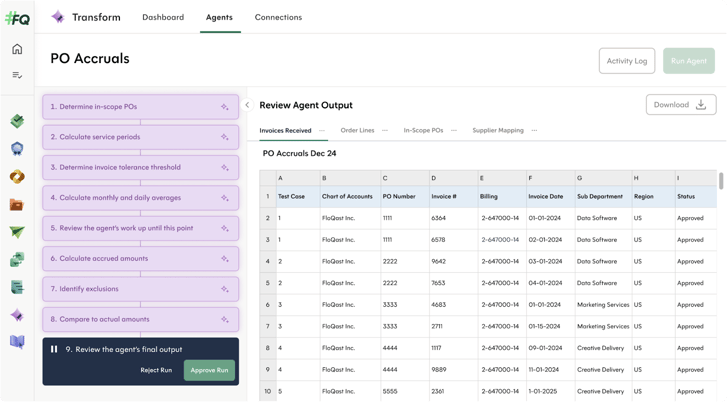
Task: Open the Activity Log
Action: (x=627, y=61)
